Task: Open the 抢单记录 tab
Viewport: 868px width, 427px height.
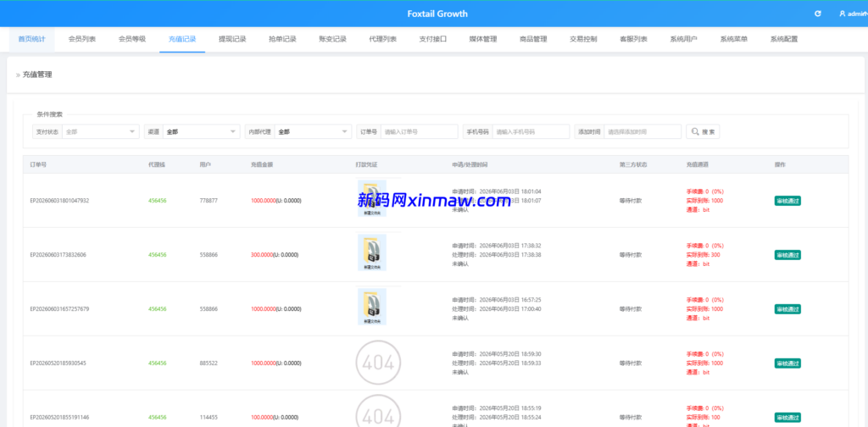Action: coord(282,39)
